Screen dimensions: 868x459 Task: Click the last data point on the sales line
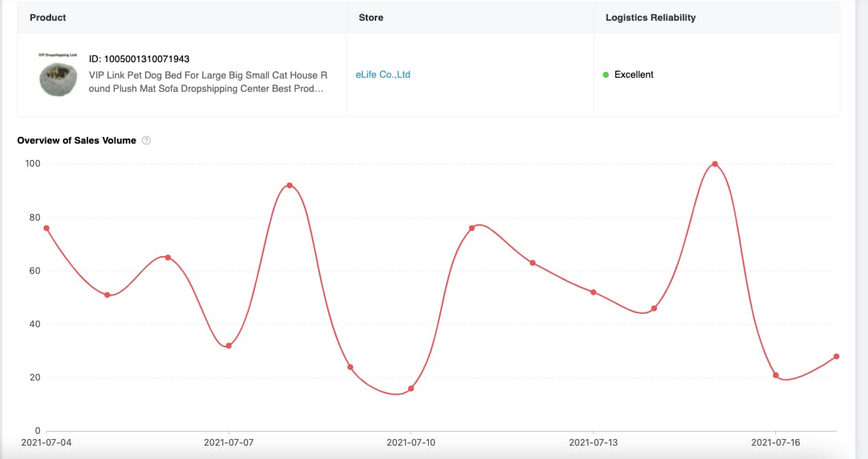click(836, 356)
